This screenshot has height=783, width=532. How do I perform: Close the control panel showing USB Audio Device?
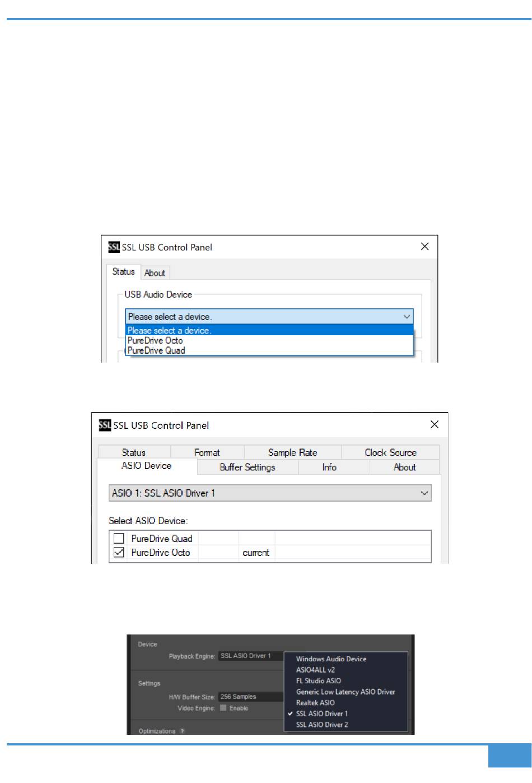(425, 247)
